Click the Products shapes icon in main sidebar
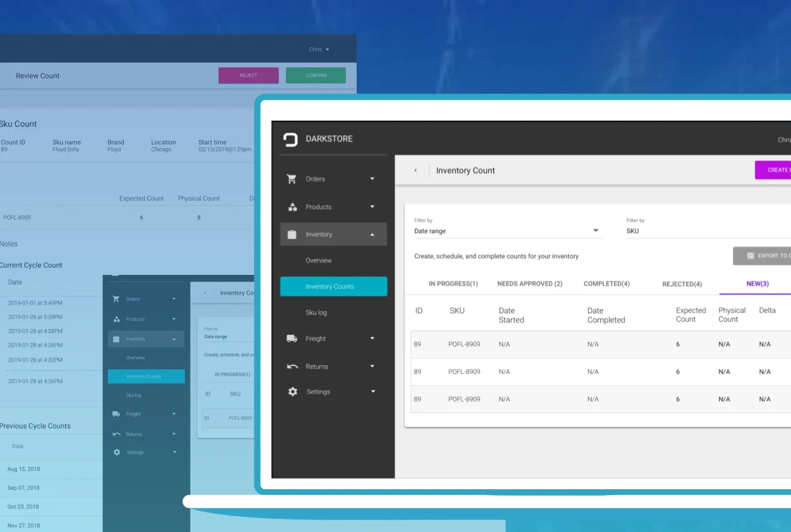 tap(293, 207)
